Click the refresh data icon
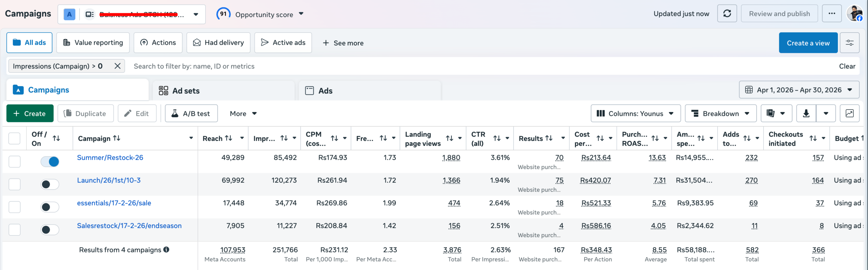 click(x=727, y=14)
